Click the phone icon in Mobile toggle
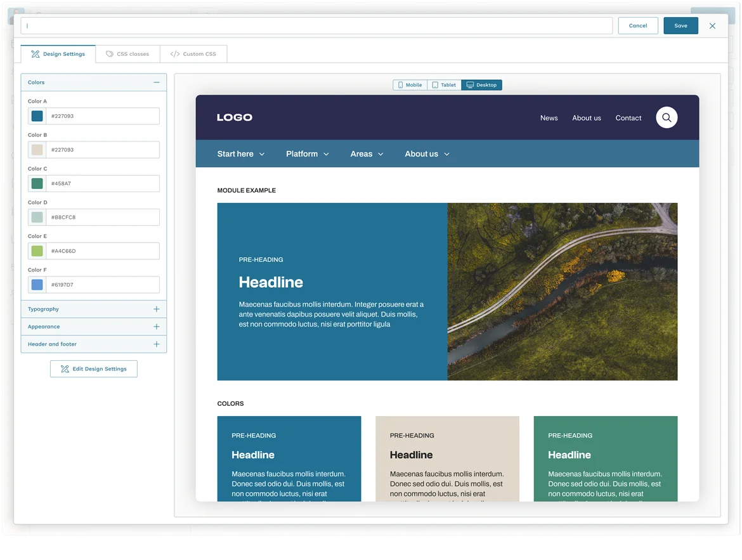Screen dimensions: 742x560 (x=400, y=85)
